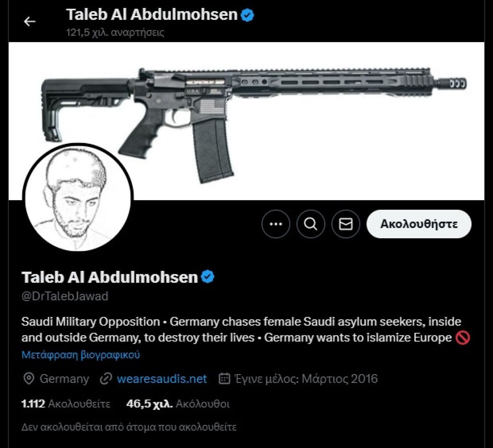Click the verified badge in top header
Image resolution: width=493 pixels, height=448 pixels.
248,15
